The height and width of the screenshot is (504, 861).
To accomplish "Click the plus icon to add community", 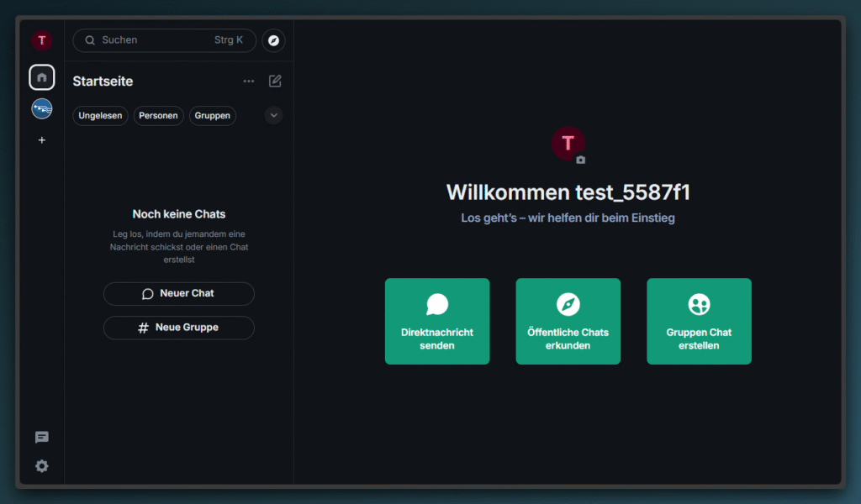I will (x=42, y=140).
